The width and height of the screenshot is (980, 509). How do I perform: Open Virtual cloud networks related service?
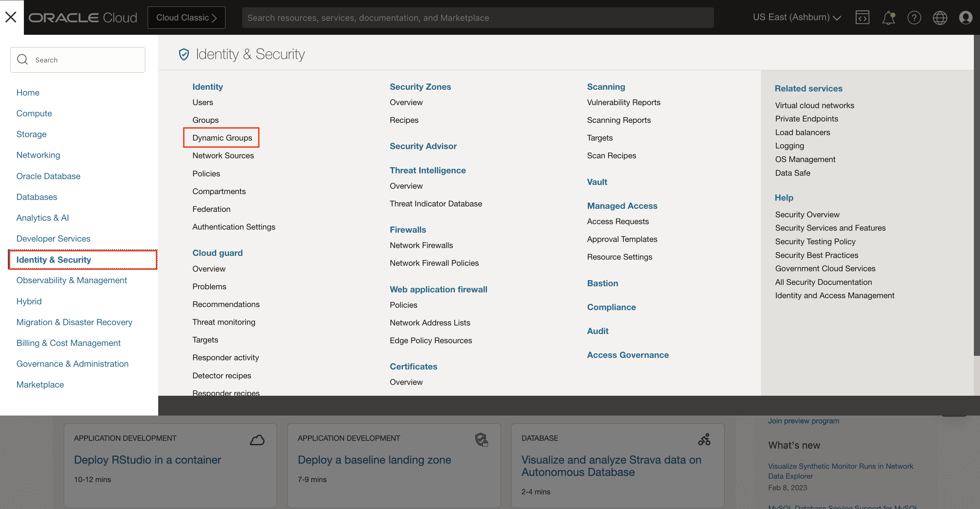click(x=815, y=105)
